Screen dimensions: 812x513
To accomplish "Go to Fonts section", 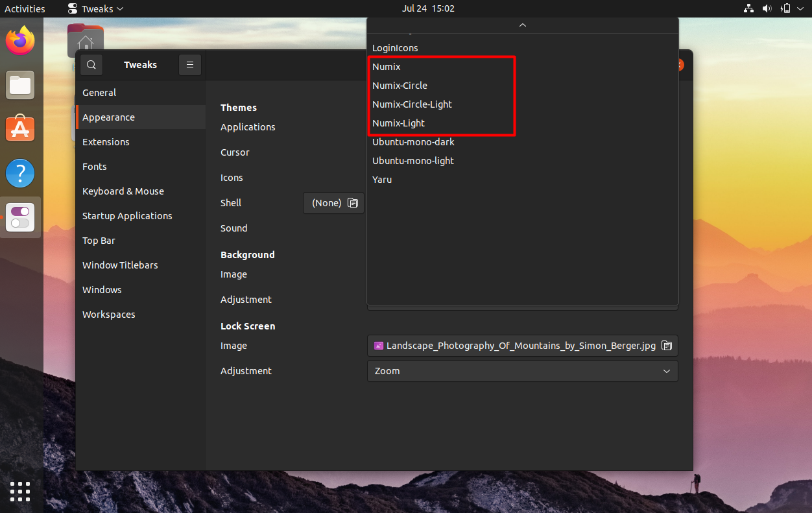I will point(141,167).
